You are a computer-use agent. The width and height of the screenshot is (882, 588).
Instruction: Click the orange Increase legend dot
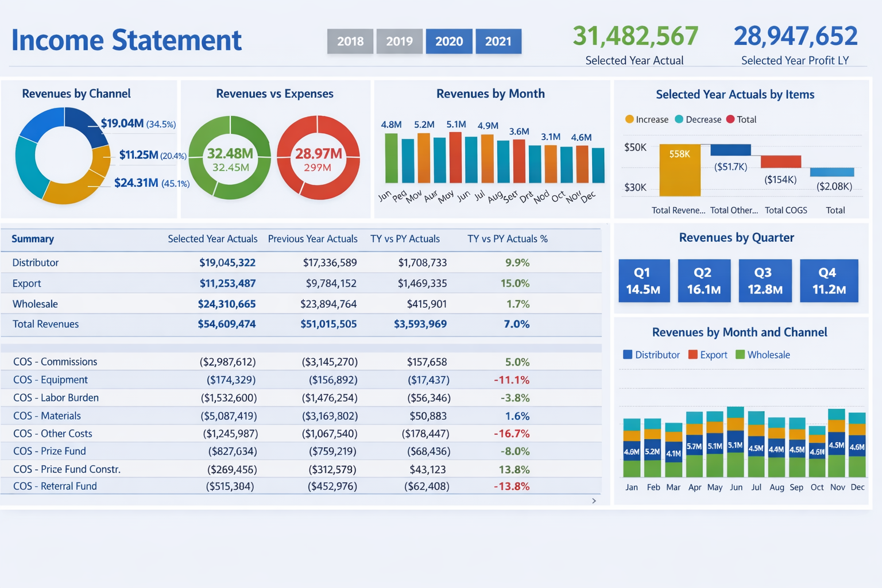point(629,119)
